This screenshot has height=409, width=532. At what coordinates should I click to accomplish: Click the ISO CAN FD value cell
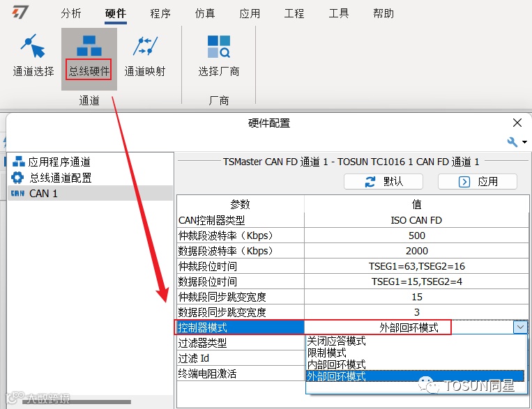coord(416,220)
